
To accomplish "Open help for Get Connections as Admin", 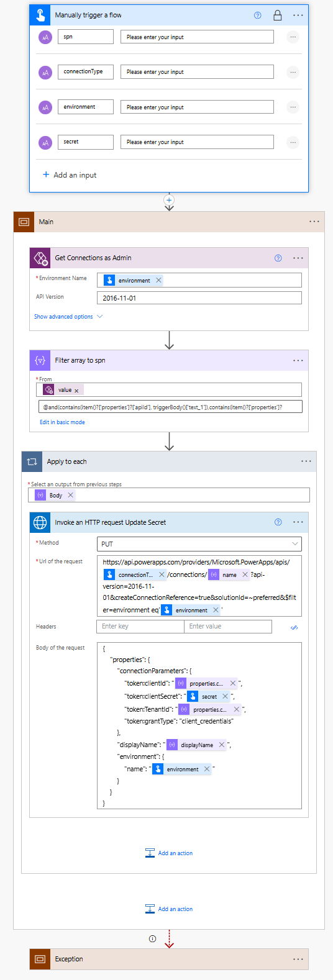I will tap(278, 258).
